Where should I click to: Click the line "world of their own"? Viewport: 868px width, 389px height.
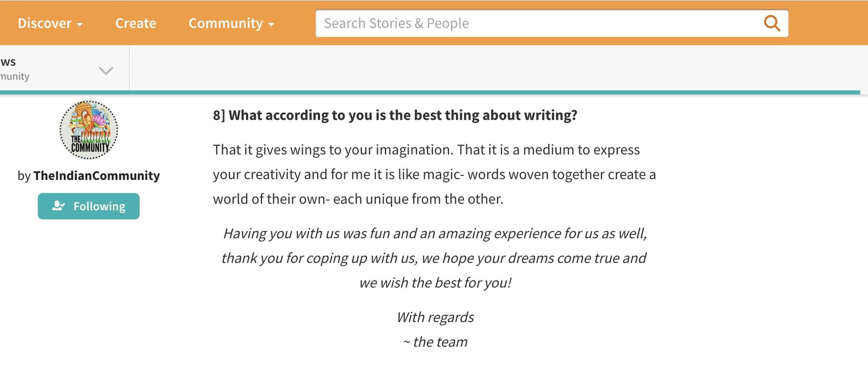pos(358,199)
